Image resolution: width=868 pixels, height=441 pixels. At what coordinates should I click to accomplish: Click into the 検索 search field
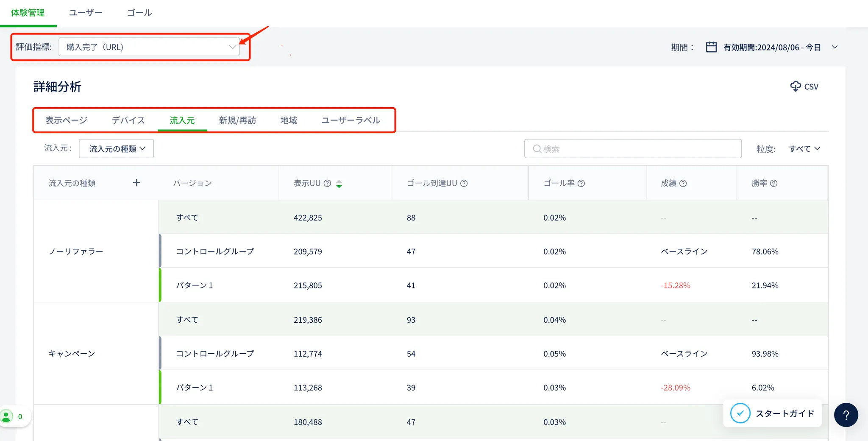632,149
